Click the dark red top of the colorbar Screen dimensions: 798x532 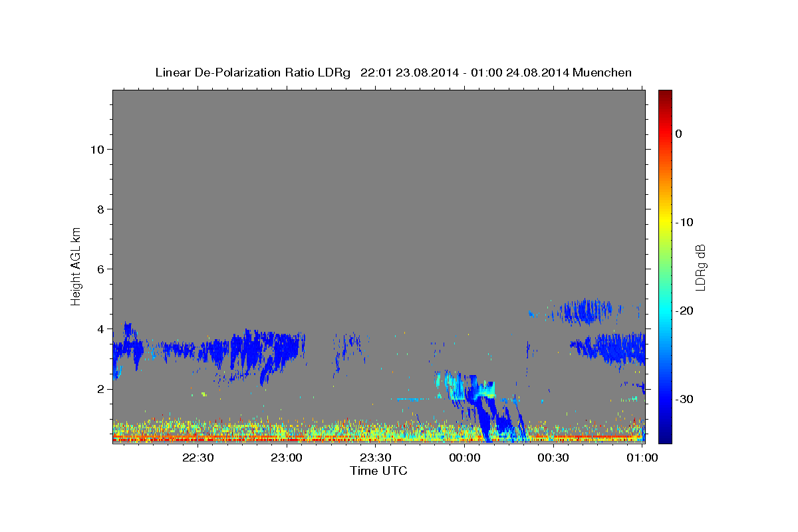tap(665, 94)
